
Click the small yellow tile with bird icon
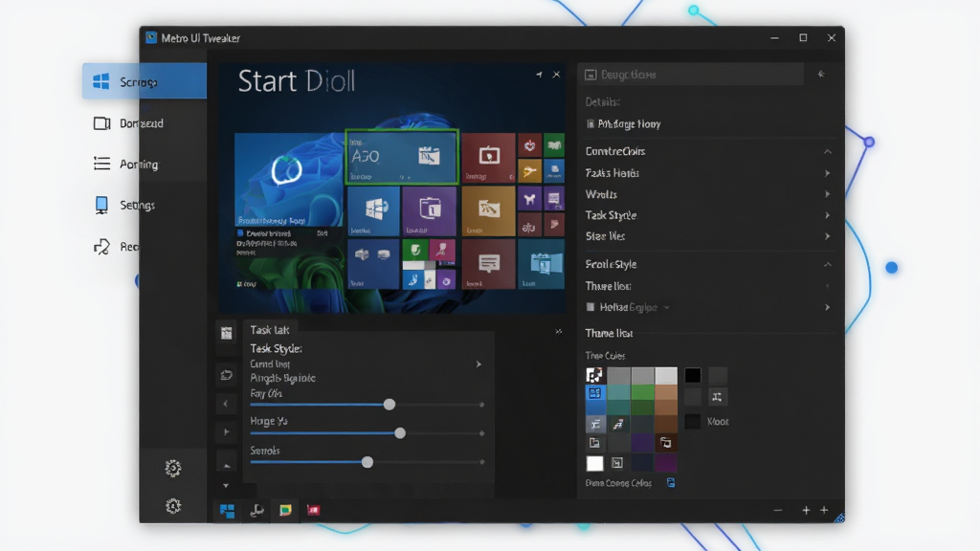pos(529,170)
